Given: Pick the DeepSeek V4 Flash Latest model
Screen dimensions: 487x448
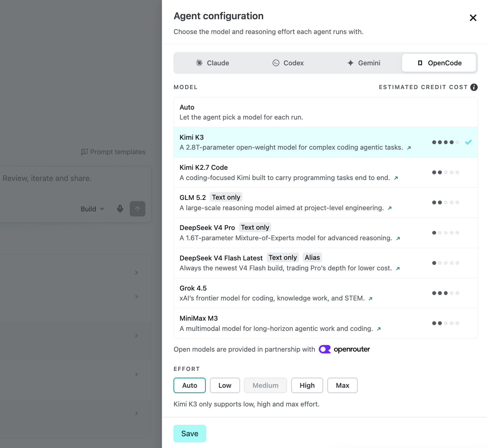Looking at the screenshot, I should point(326,263).
